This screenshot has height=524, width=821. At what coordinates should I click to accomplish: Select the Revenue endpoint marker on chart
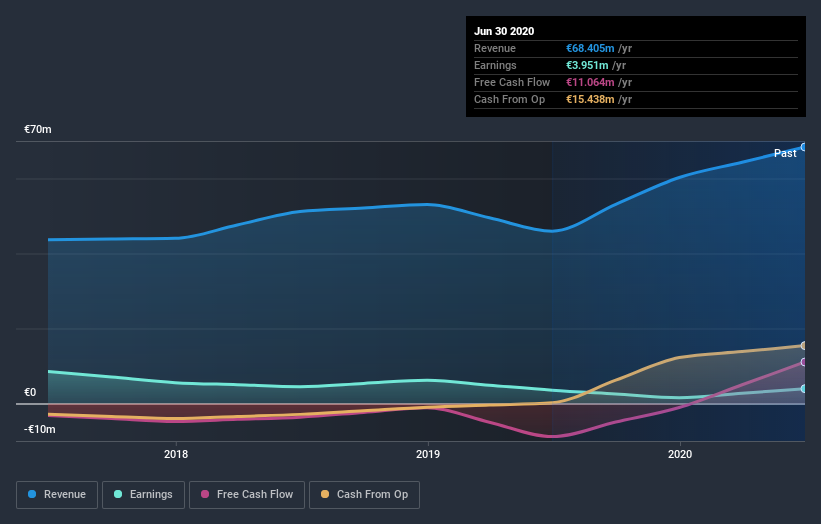[804, 147]
